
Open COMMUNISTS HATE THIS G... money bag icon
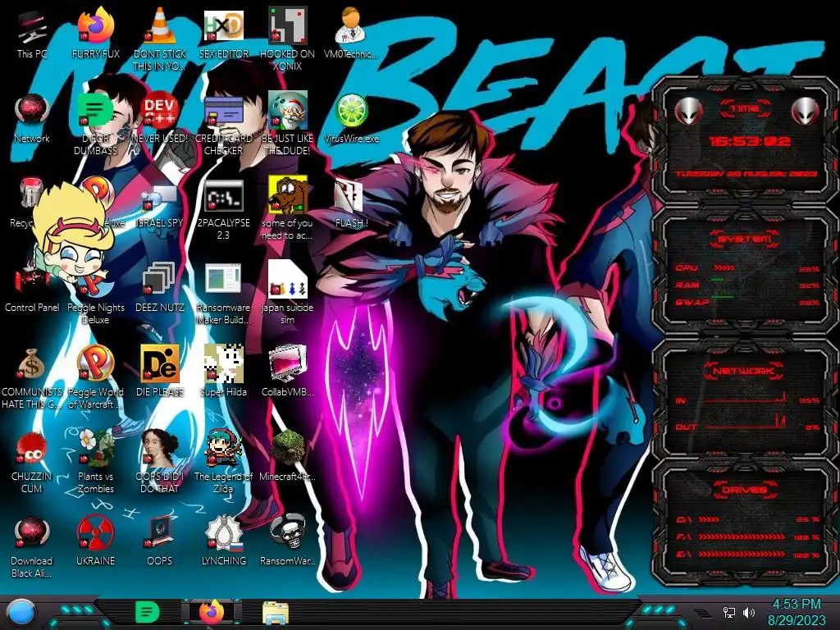point(32,379)
